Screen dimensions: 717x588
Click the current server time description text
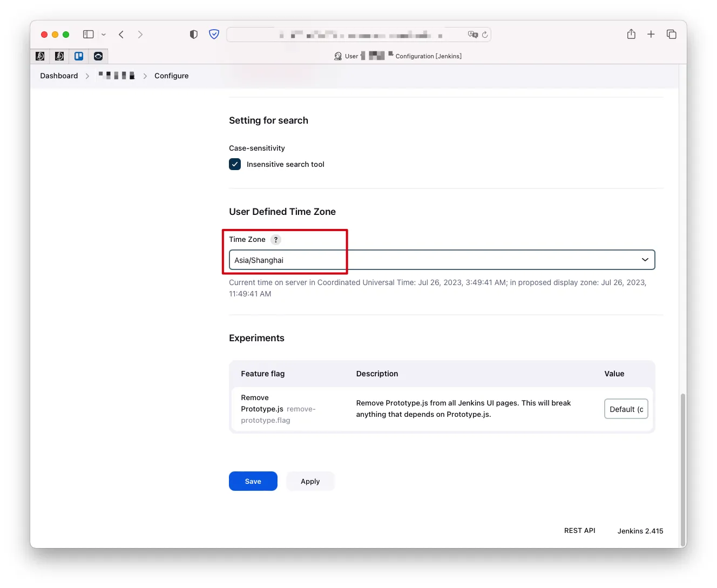coord(438,288)
